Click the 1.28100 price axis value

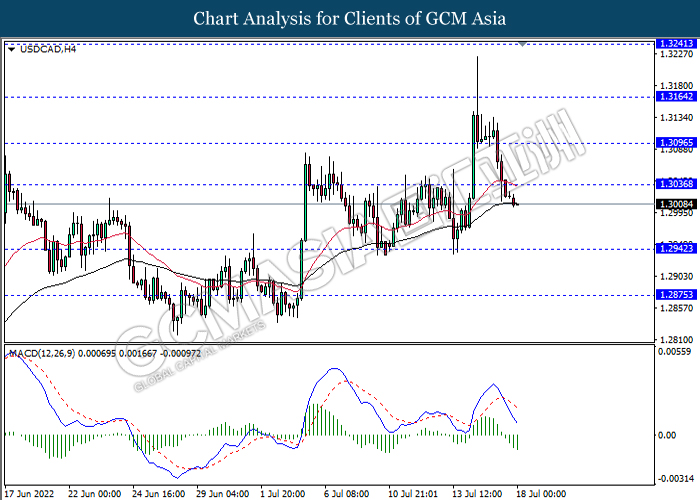coord(676,340)
